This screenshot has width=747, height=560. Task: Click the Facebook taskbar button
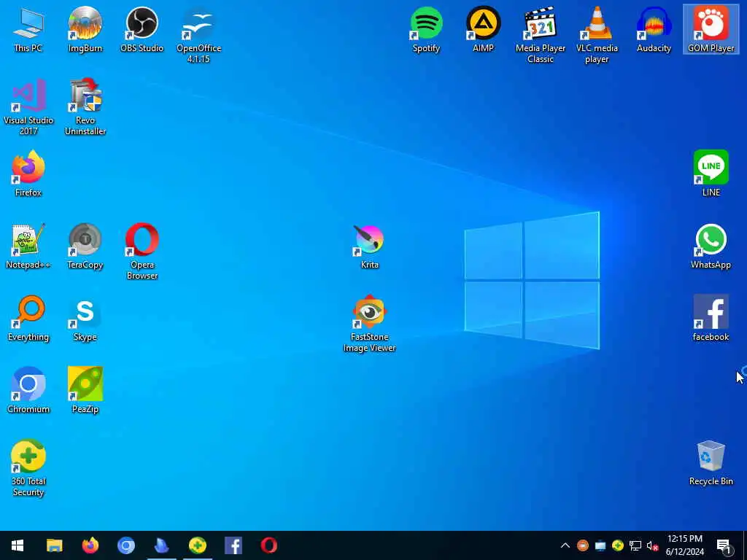coord(233,545)
